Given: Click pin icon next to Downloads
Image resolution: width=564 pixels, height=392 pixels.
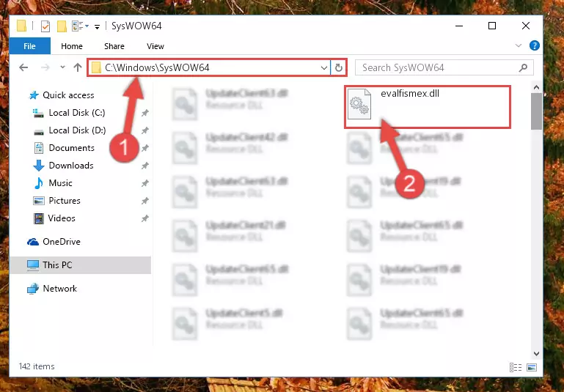Looking at the screenshot, I should pos(145,166).
